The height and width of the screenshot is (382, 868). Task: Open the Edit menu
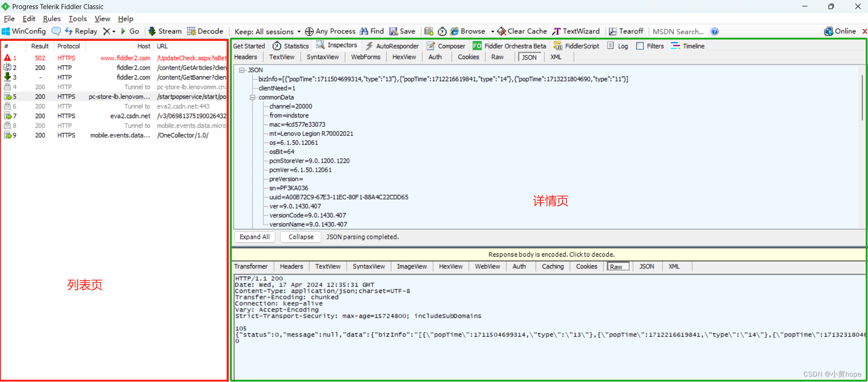click(29, 19)
